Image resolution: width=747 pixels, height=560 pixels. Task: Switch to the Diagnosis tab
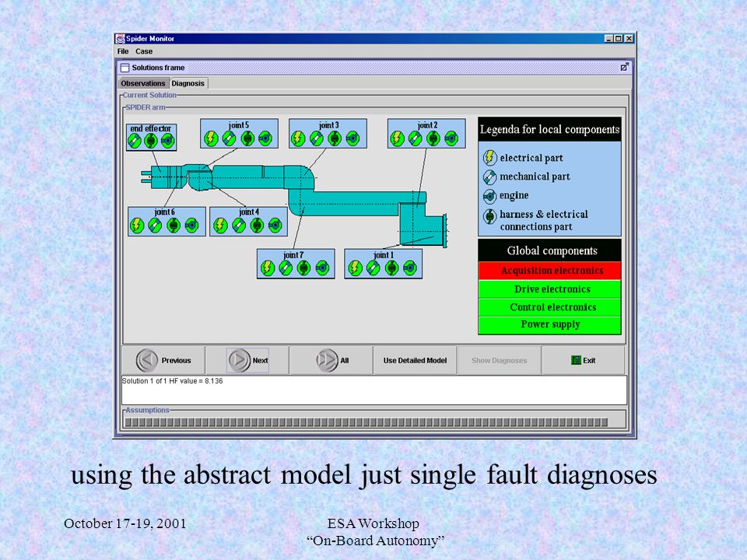pyautogui.click(x=188, y=83)
